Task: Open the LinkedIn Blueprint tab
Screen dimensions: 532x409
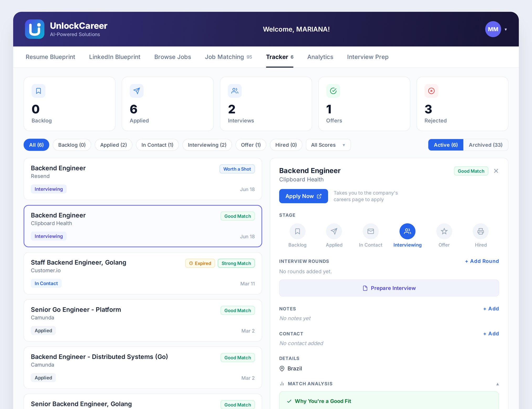Action: coord(115,57)
